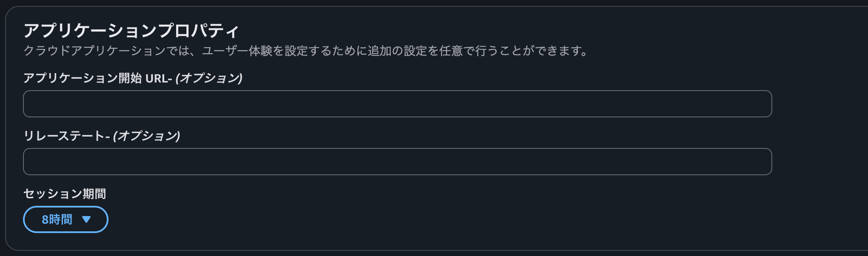Screen dimensions: 868x256
Task: Open session duration options from the blue pill
Action: point(65,219)
